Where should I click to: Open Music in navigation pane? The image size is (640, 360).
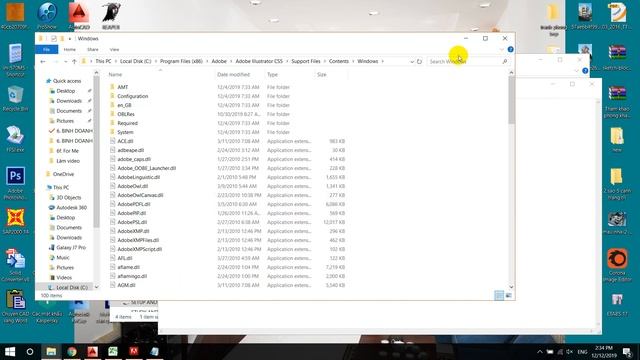tap(63, 258)
